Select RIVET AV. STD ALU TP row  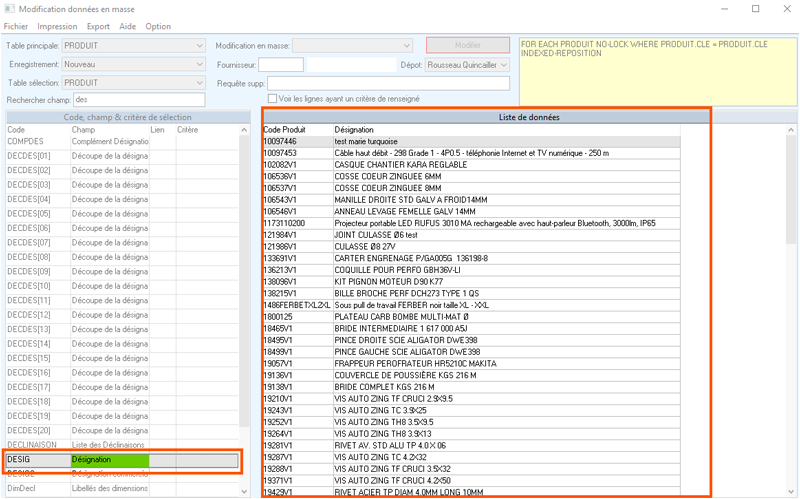point(471,445)
